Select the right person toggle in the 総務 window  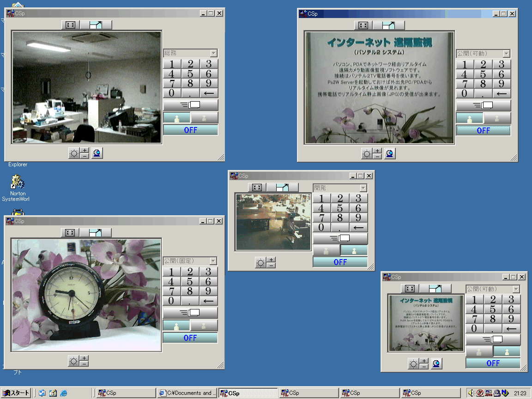point(204,118)
